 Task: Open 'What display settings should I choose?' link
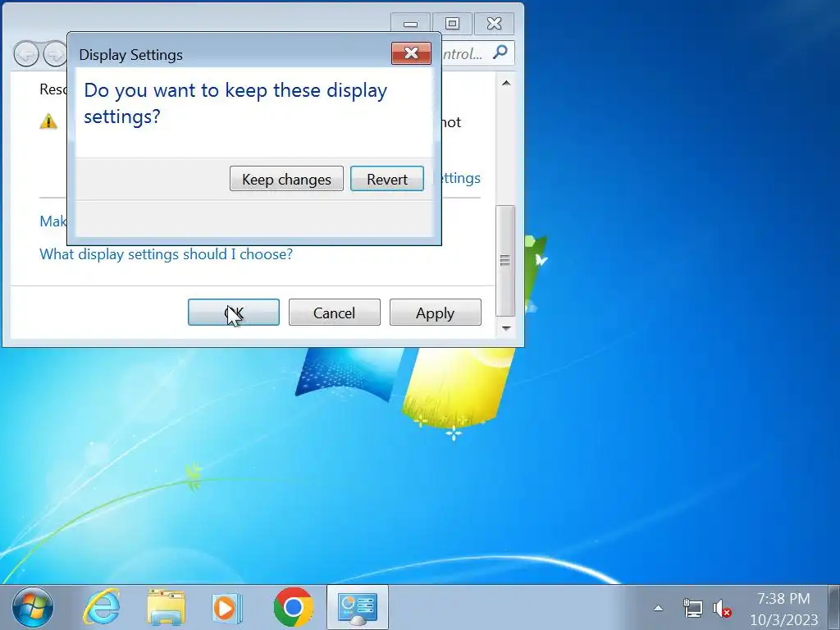[166, 254]
